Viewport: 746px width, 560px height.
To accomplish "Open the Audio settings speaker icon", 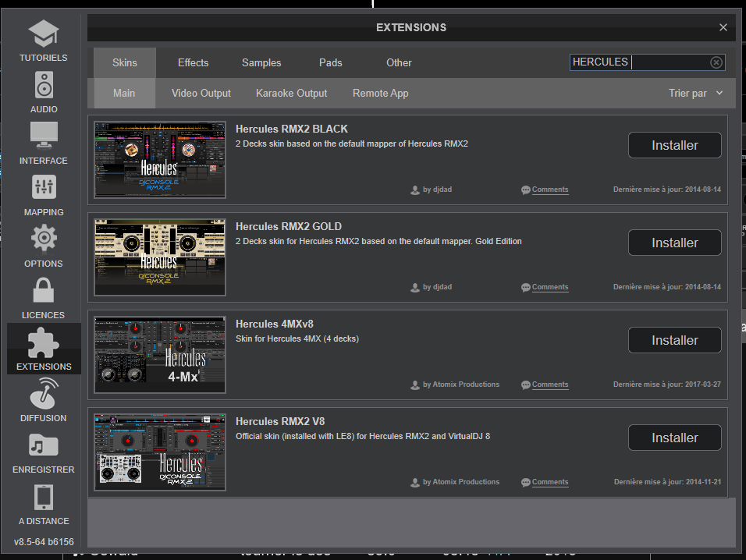I will pyautogui.click(x=44, y=85).
